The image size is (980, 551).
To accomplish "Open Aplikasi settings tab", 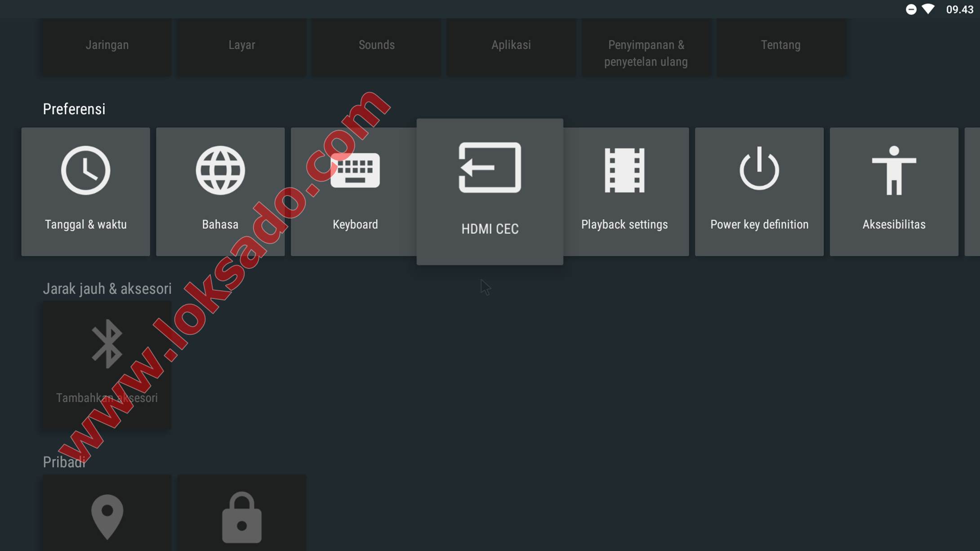I will (512, 44).
